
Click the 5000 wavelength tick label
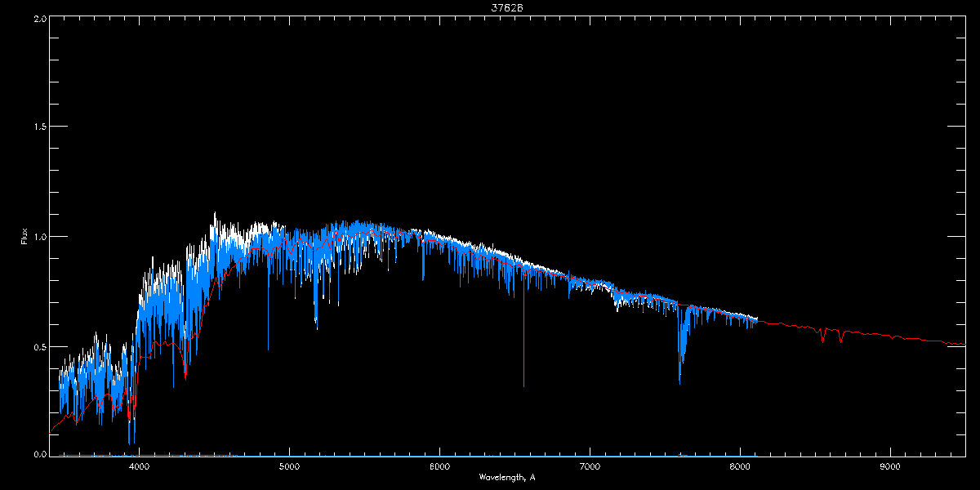[290, 467]
